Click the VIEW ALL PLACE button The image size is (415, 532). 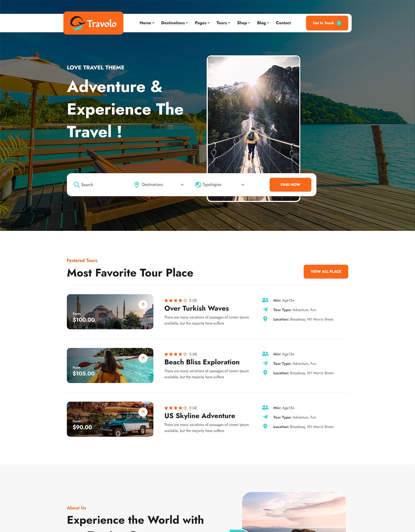coord(326,272)
